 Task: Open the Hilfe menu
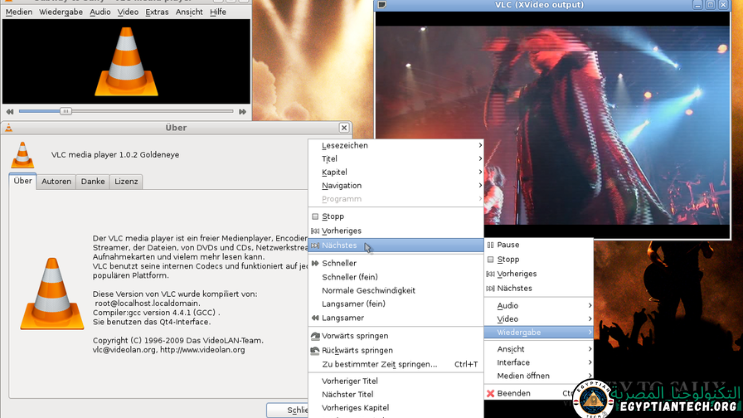(x=218, y=12)
